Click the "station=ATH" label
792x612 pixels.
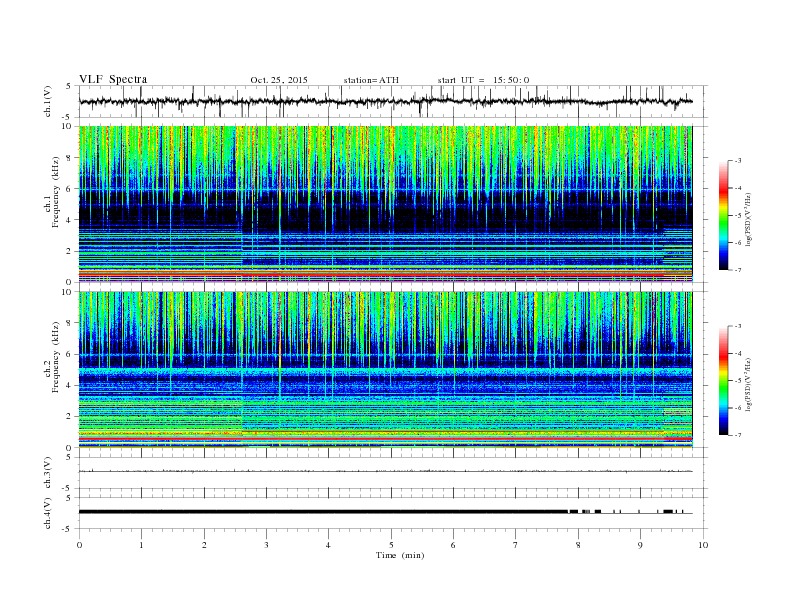pyautogui.click(x=371, y=80)
